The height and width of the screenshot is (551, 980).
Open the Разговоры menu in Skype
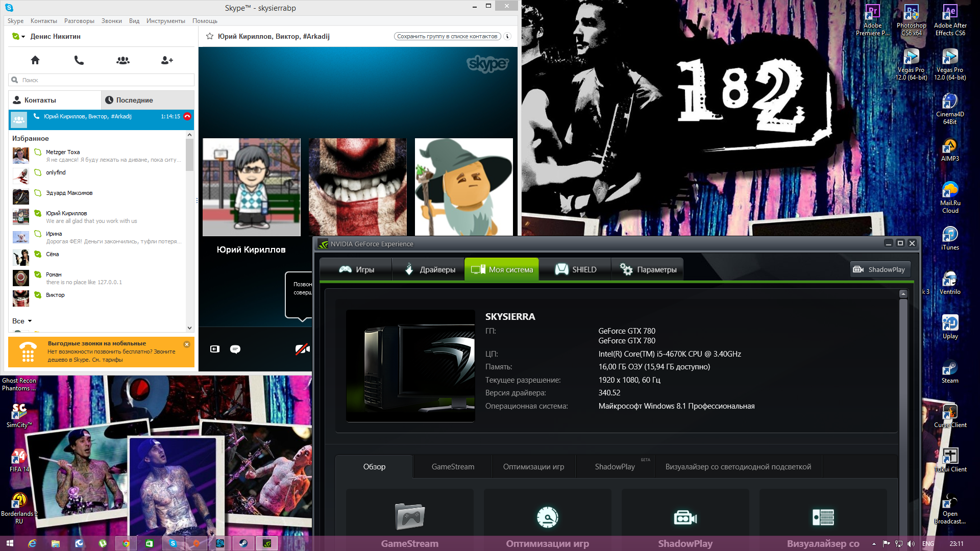tap(79, 21)
